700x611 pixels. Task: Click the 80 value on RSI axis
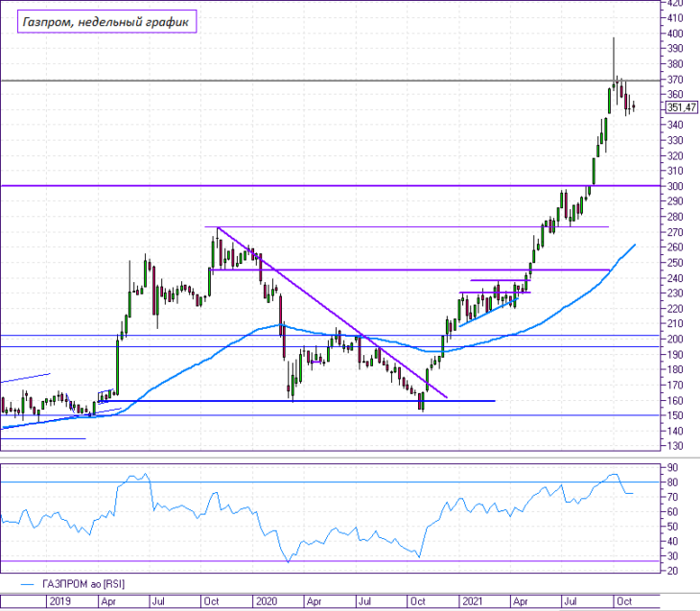click(672, 482)
